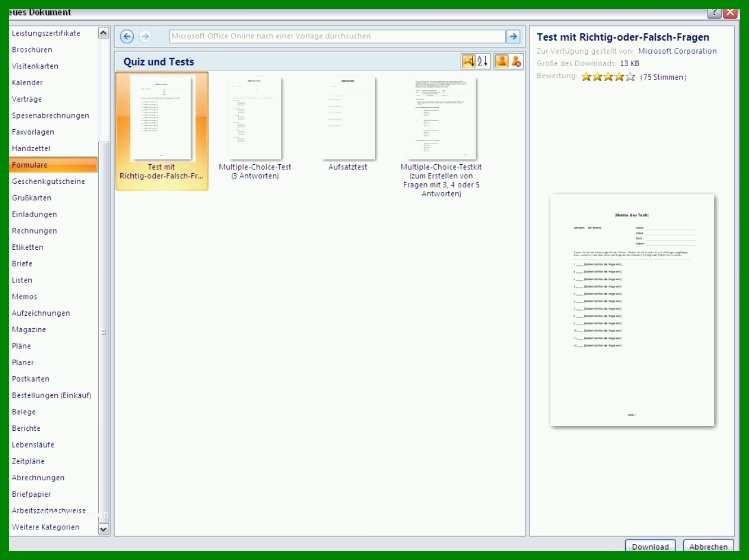
Task: Sort templates by name icon
Action: point(483,61)
